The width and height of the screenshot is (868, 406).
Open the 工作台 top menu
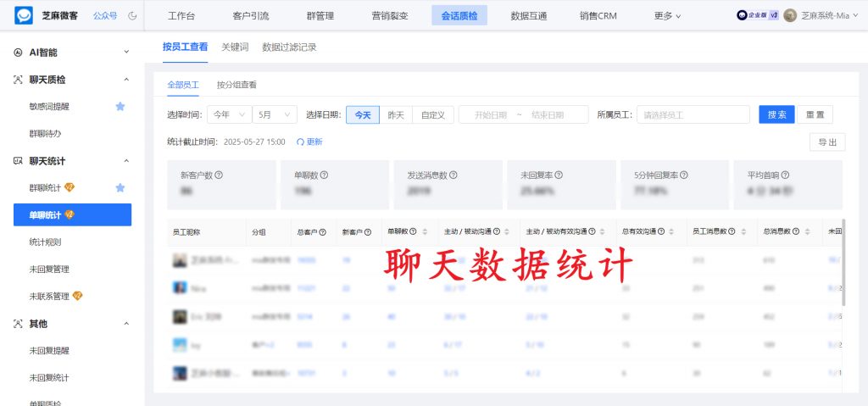point(181,16)
